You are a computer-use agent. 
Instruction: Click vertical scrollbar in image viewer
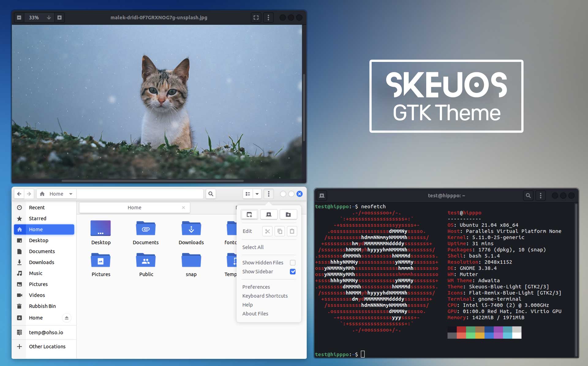click(x=304, y=107)
